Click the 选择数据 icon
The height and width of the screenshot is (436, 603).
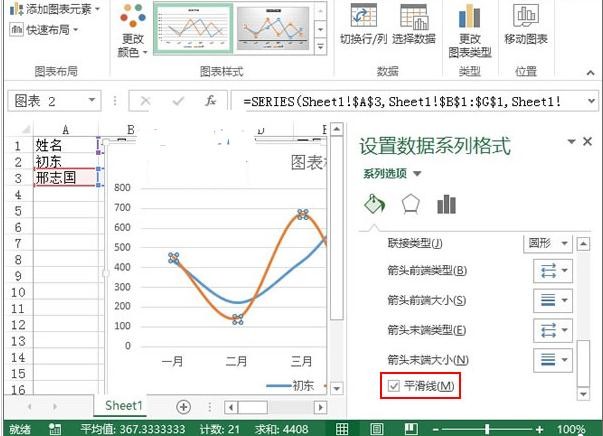click(x=414, y=17)
